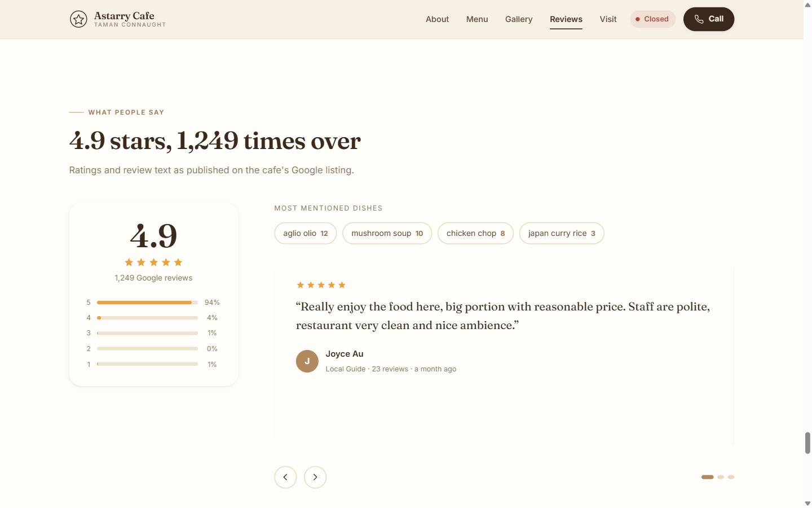Click the red dot in Closed status
The width and height of the screenshot is (812, 508).
click(x=638, y=19)
